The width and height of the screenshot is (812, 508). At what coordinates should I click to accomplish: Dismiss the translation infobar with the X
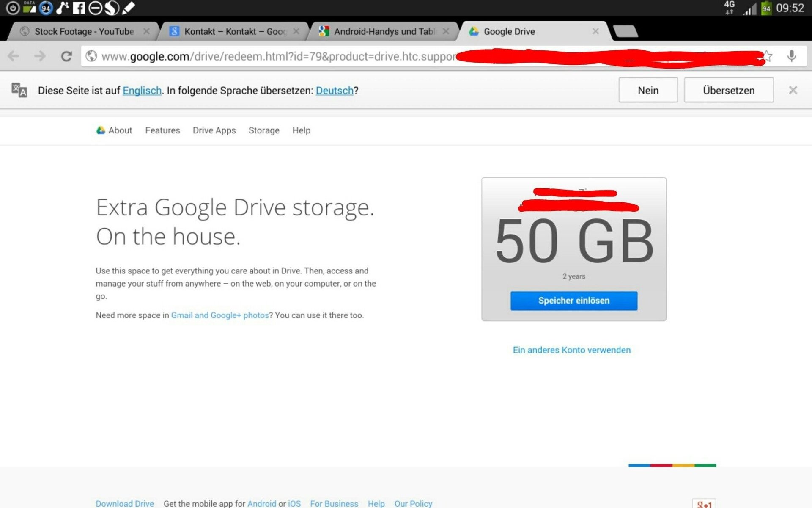pos(793,90)
